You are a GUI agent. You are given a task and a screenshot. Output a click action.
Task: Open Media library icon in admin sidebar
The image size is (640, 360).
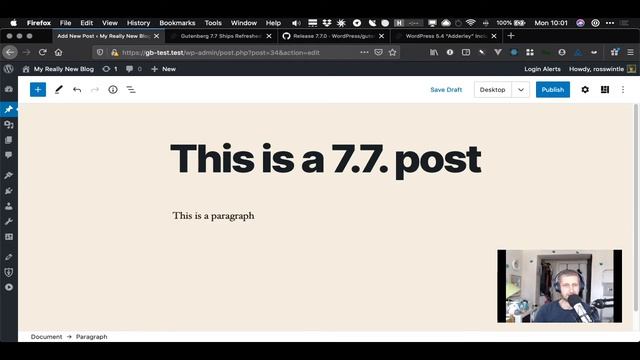pyautogui.click(x=9, y=124)
